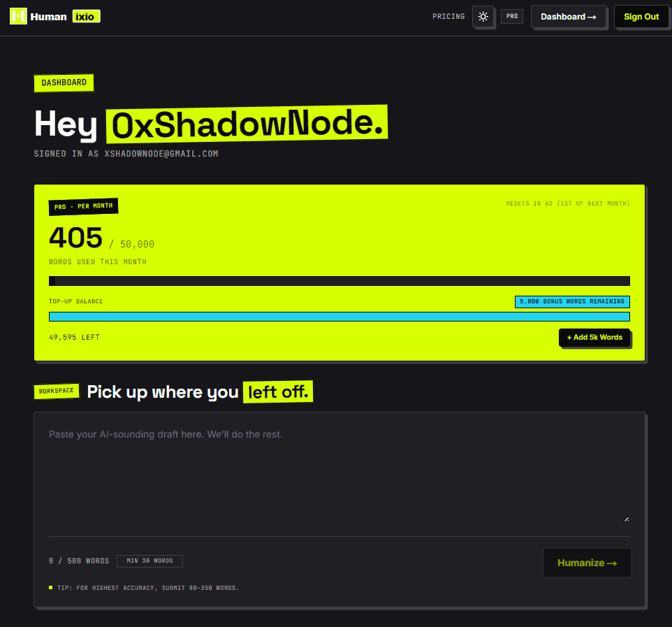The image size is (672, 627).
Task: Click the Humanixio brand name text
Action: click(65, 17)
